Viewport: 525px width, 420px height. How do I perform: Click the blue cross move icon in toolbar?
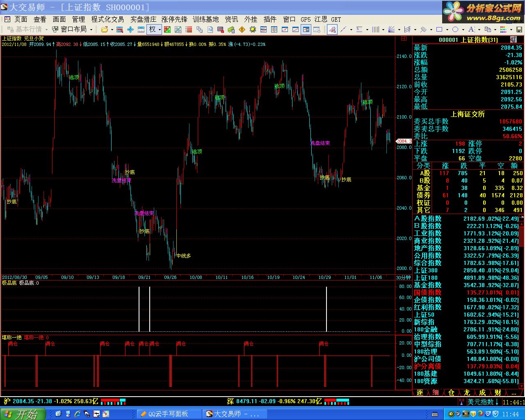click(130, 30)
